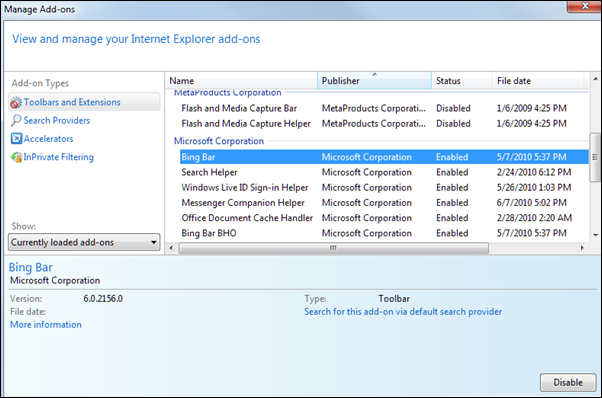Click Search for this add-on via default search provider
The image size is (602, 398).
pyautogui.click(x=403, y=312)
